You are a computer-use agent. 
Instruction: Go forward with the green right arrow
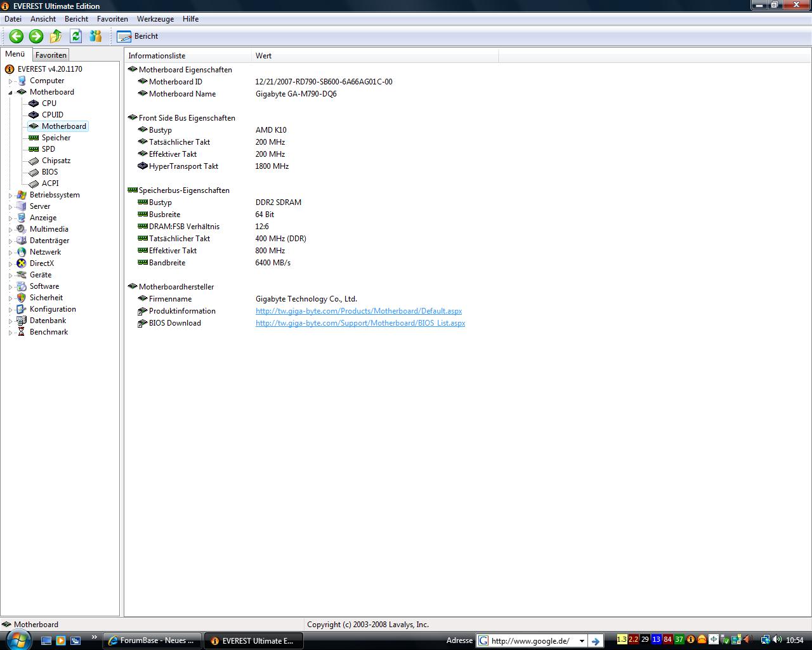(x=36, y=36)
